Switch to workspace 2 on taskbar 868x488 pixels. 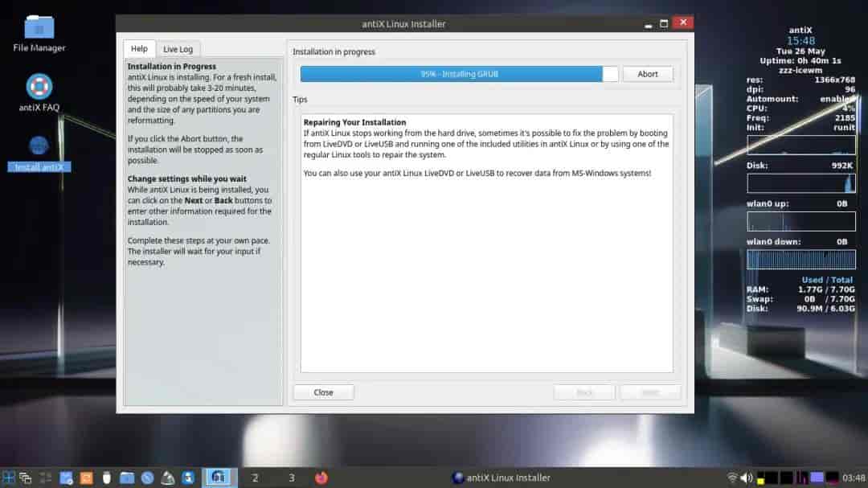click(x=255, y=478)
